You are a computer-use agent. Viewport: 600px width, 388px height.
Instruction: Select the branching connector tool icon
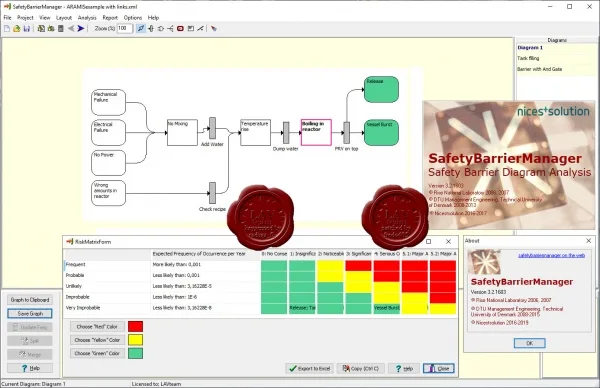170,29
